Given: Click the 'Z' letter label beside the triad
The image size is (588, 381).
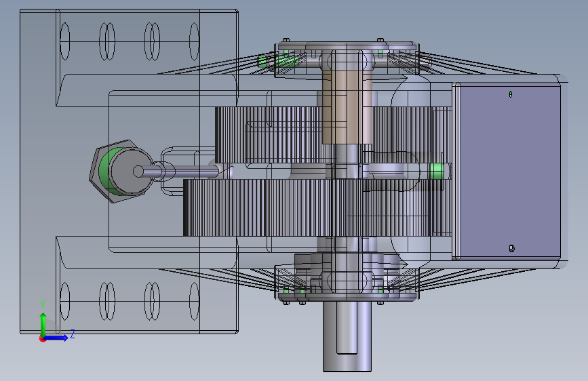Looking at the screenshot, I should 73,334.
